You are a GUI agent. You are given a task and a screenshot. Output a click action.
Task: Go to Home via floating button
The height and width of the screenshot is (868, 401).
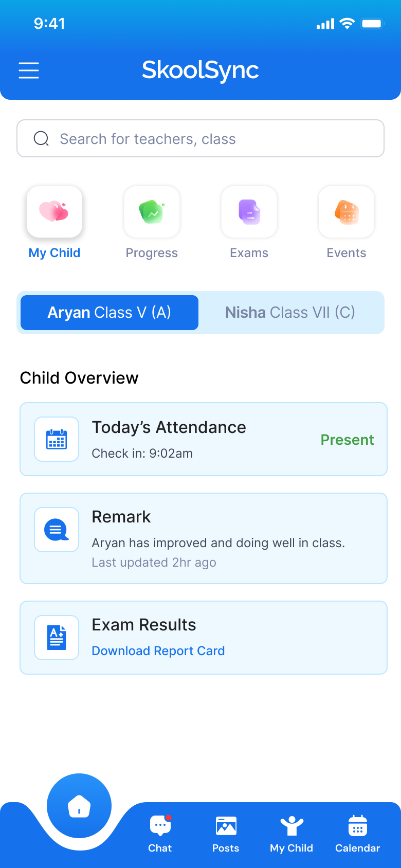pos(79,806)
